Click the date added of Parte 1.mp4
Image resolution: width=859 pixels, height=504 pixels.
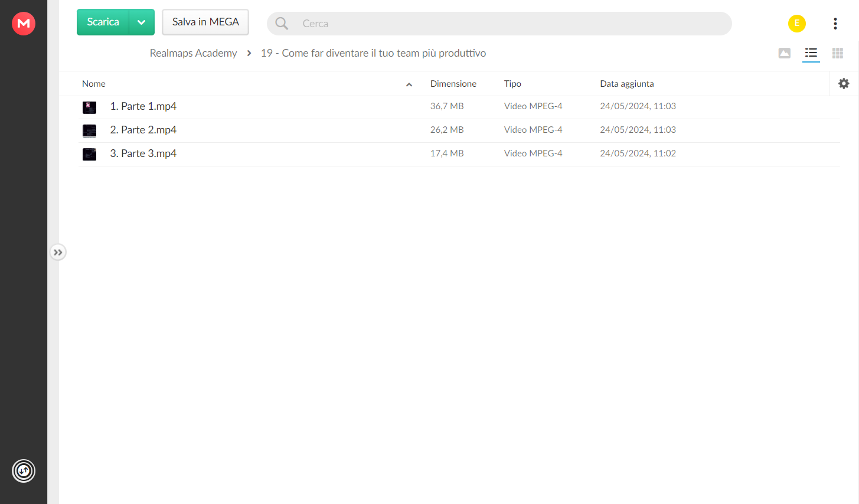coord(638,106)
